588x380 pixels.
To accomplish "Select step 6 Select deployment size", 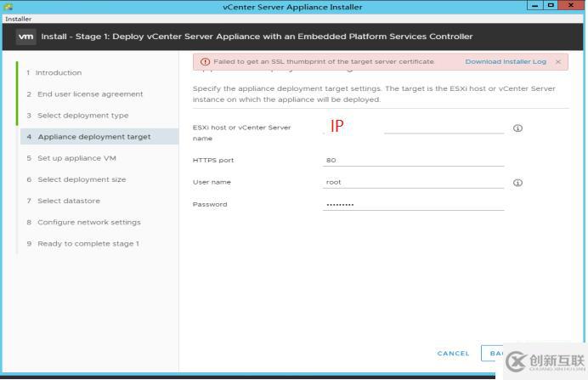I will (76, 179).
